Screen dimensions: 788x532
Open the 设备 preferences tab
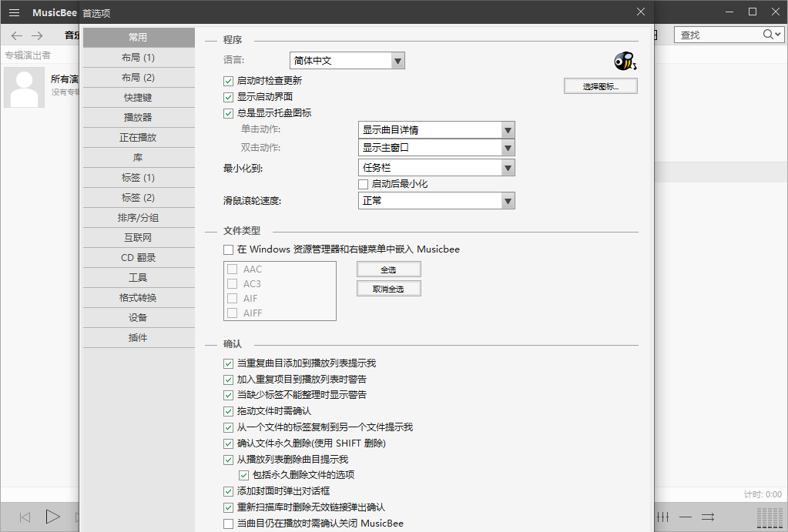(x=139, y=318)
